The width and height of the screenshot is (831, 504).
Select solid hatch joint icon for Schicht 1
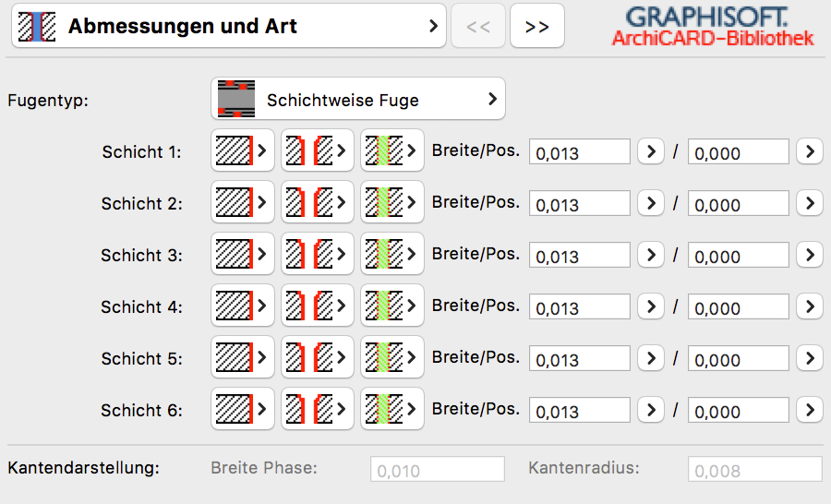coord(242,150)
